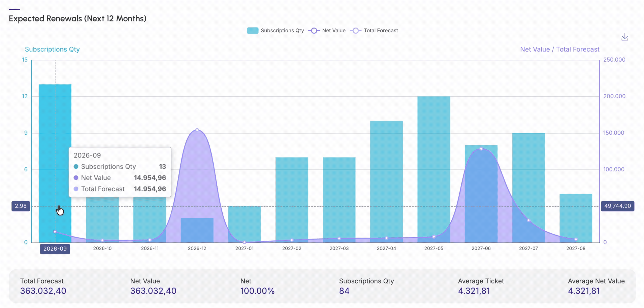Image resolution: width=644 pixels, height=308 pixels.
Task: Click tooltip Total Forecast 14.954,96 row
Action: coord(120,189)
